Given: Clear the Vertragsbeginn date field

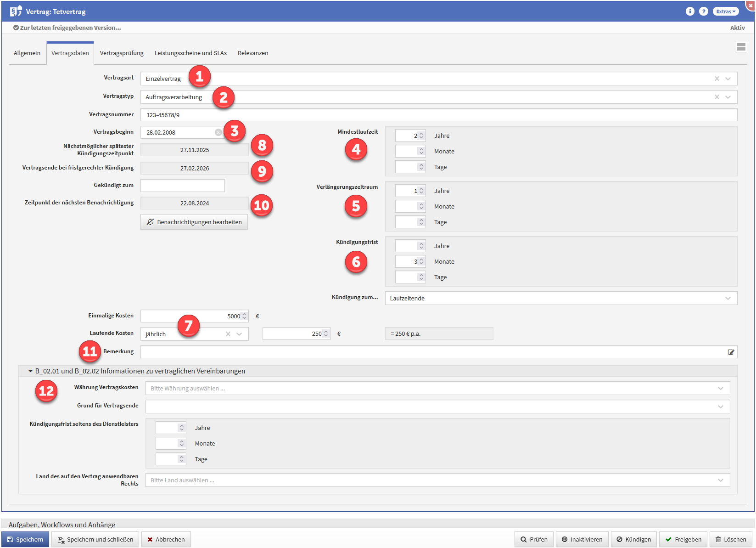Looking at the screenshot, I should coord(218,132).
